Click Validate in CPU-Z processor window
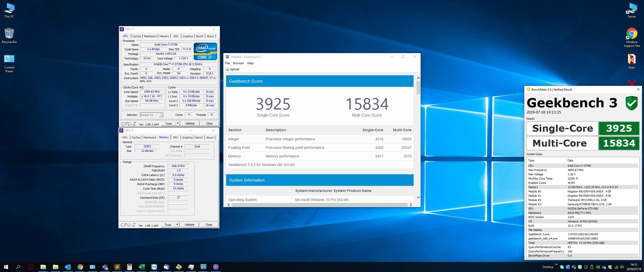The width and height of the screenshot is (644, 272). 190,123
